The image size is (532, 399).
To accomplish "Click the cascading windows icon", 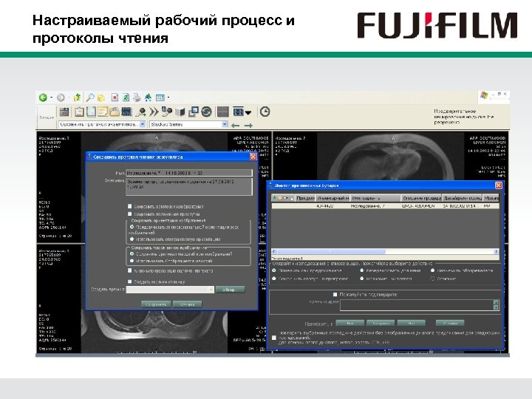I will [x=194, y=112].
